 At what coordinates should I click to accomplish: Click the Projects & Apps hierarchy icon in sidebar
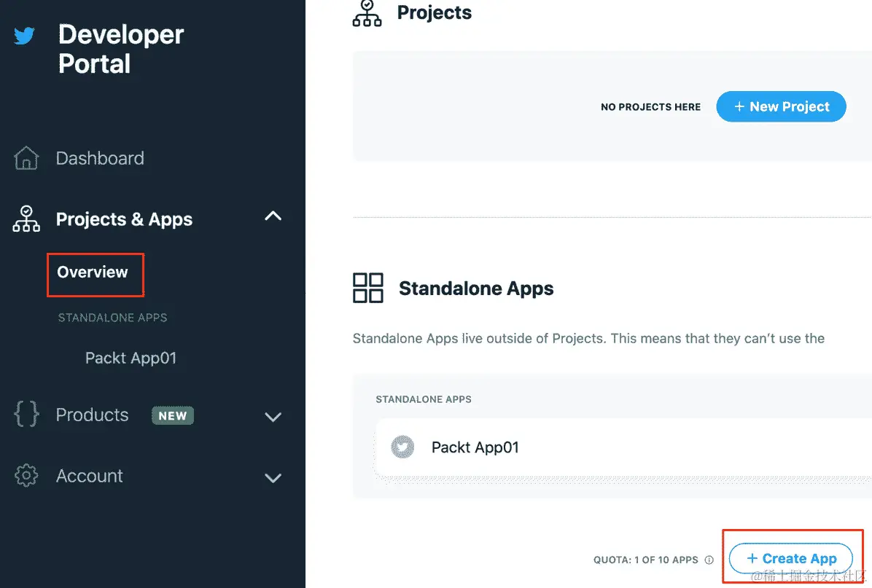pos(26,219)
